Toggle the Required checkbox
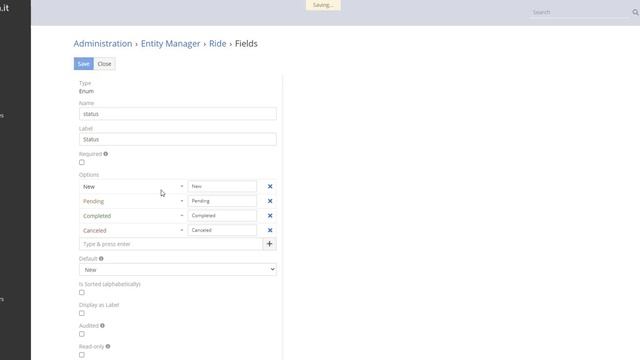Viewport: 640px width, 360px height. coord(82,162)
